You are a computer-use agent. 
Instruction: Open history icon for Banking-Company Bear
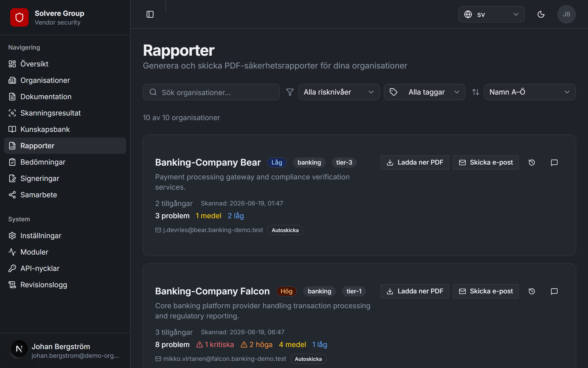pos(532,163)
